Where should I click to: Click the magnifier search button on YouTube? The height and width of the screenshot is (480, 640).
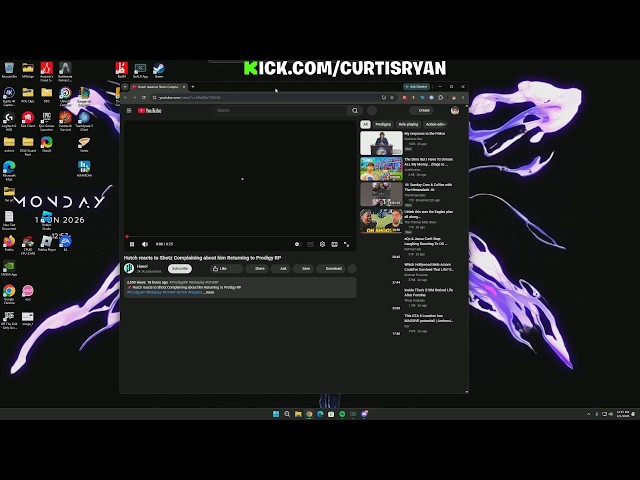(355, 110)
